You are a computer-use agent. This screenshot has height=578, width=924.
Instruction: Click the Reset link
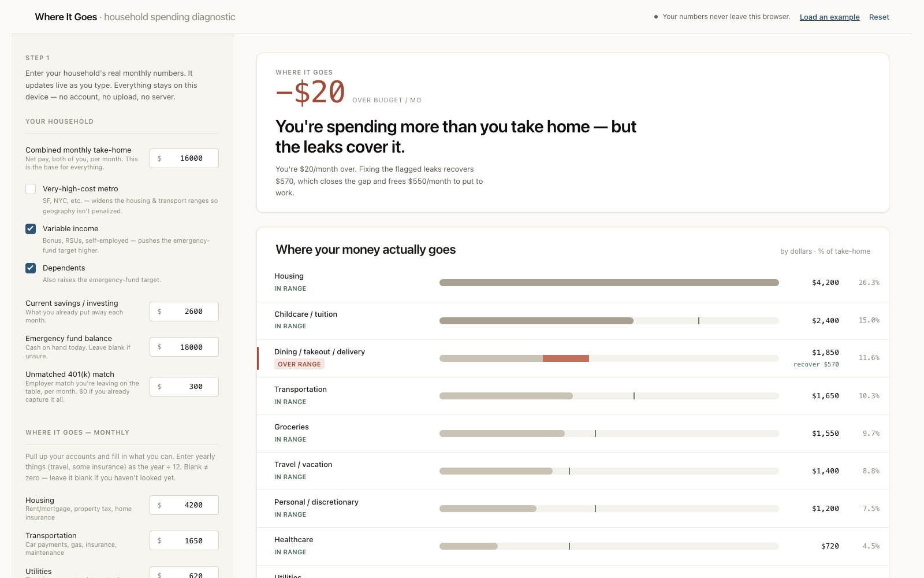(x=879, y=17)
